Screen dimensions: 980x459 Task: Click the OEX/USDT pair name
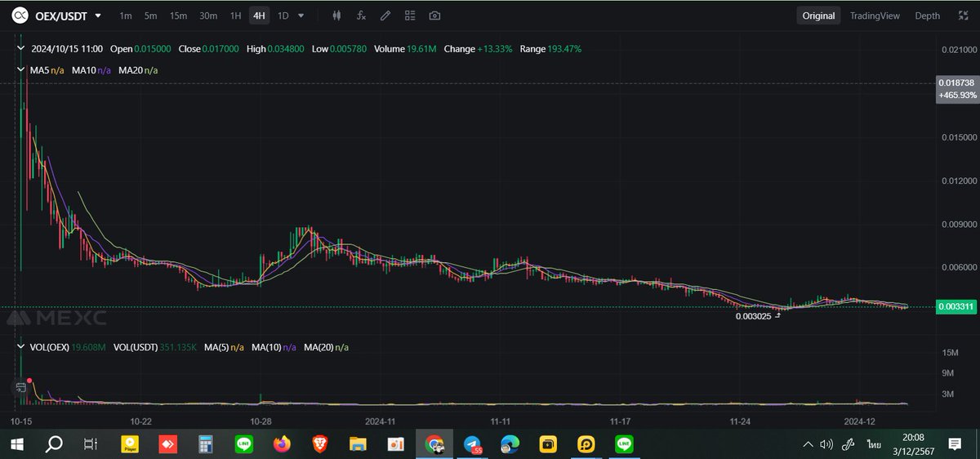(60, 16)
